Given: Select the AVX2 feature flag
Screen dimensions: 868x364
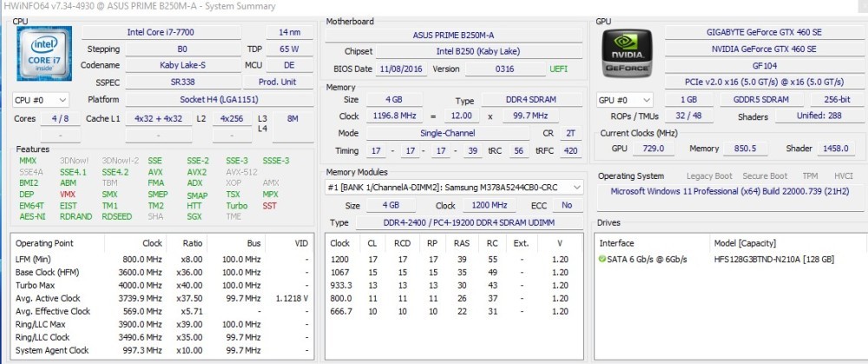Looking at the screenshot, I should click(x=196, y=172).
